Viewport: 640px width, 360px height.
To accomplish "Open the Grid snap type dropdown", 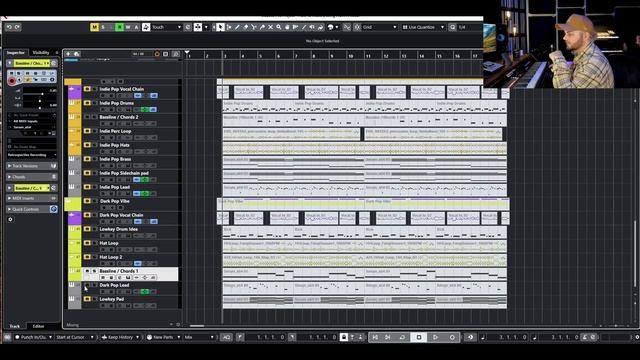I will (380, 27).
